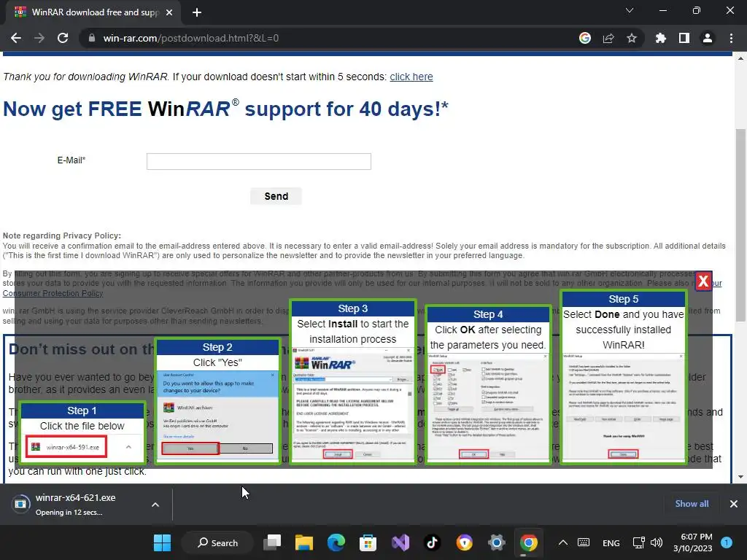Open the touch keyboard tray icon
747x560 pixels.
click(584, 542)
